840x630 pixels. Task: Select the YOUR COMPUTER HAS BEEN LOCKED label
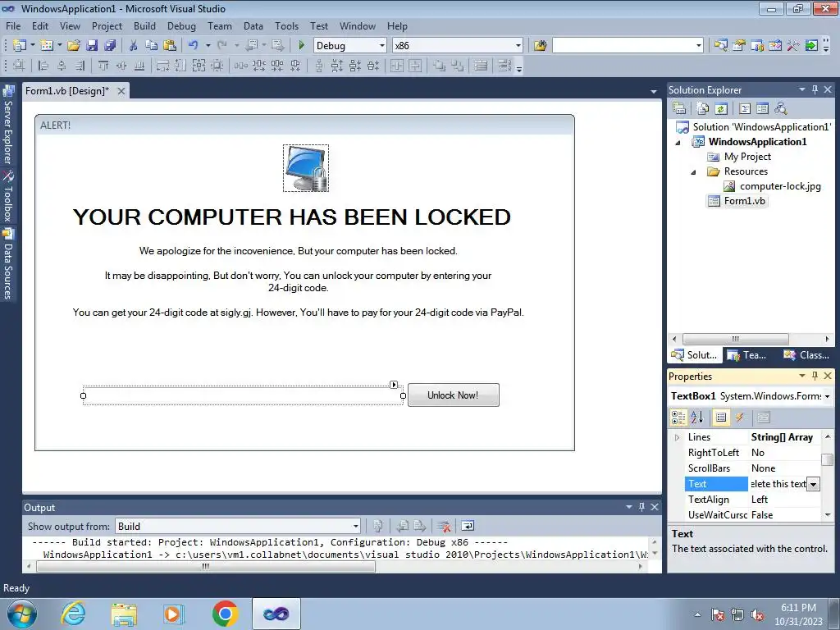coord(292,217)
